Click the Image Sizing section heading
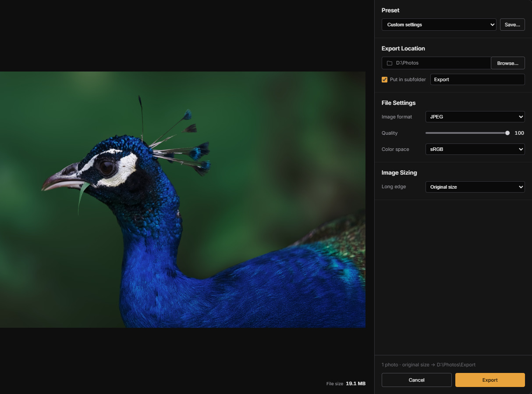 click(x=399, y=172)
